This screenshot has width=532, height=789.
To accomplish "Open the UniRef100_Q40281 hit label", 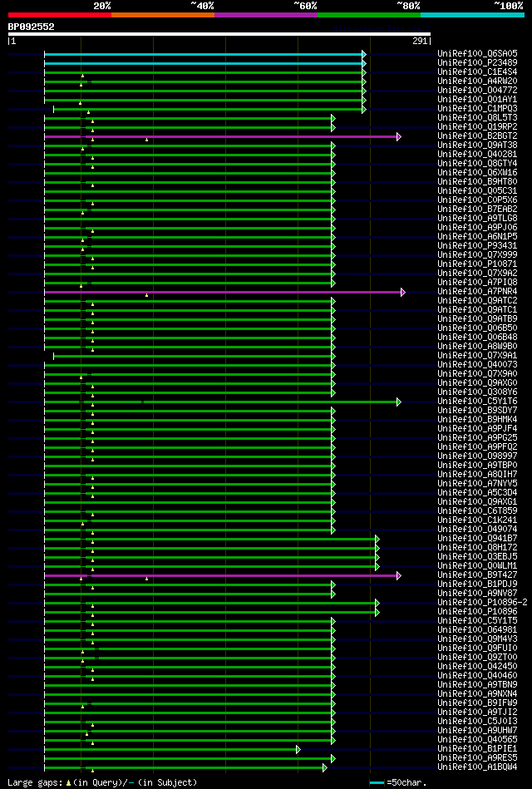I will (x=477, y=154).
